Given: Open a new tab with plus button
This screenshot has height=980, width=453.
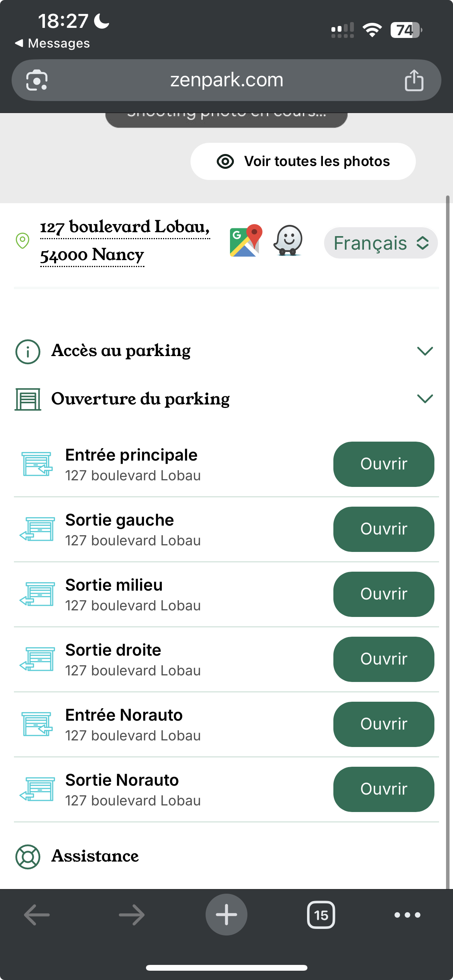Looking at the screenshot, I should click(226, 915).
